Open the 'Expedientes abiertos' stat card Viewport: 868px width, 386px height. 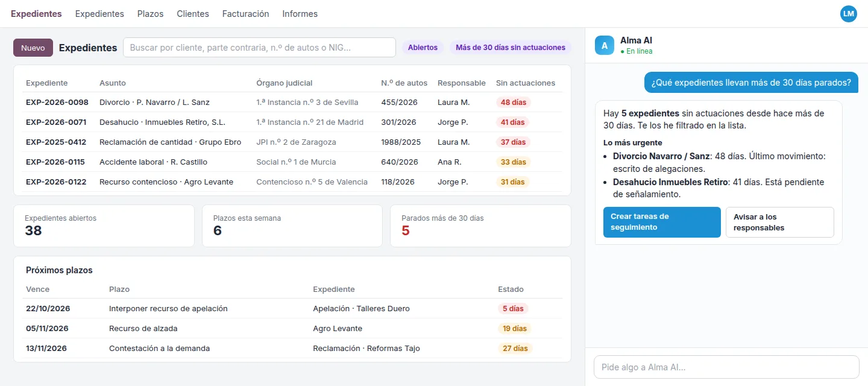104,226
